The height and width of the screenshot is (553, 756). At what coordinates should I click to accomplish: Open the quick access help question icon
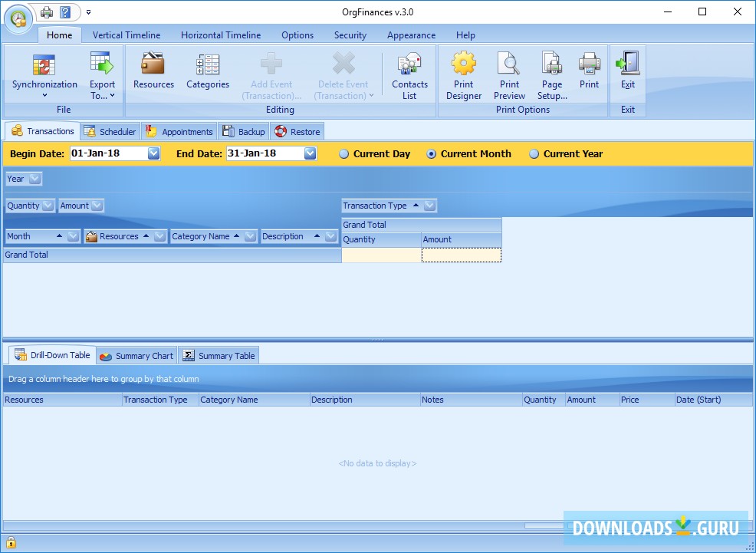coord(65,12)
